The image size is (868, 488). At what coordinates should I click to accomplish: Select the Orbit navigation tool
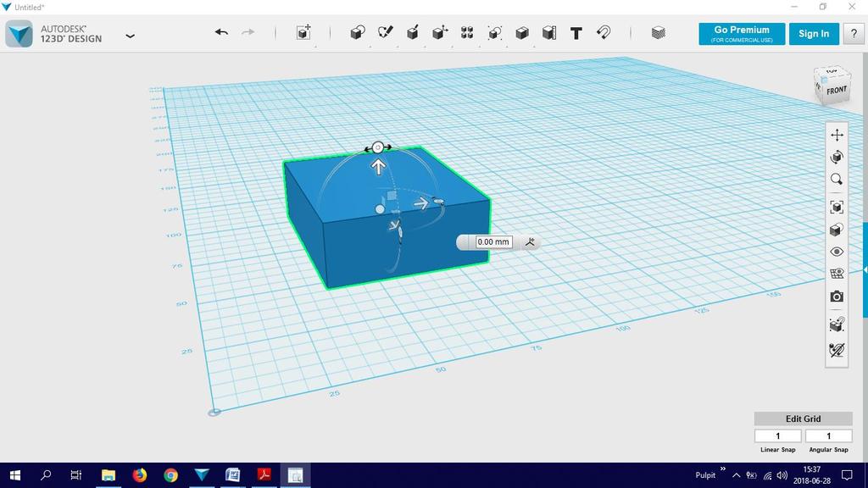pyautogui.click(x=837, y=157)
